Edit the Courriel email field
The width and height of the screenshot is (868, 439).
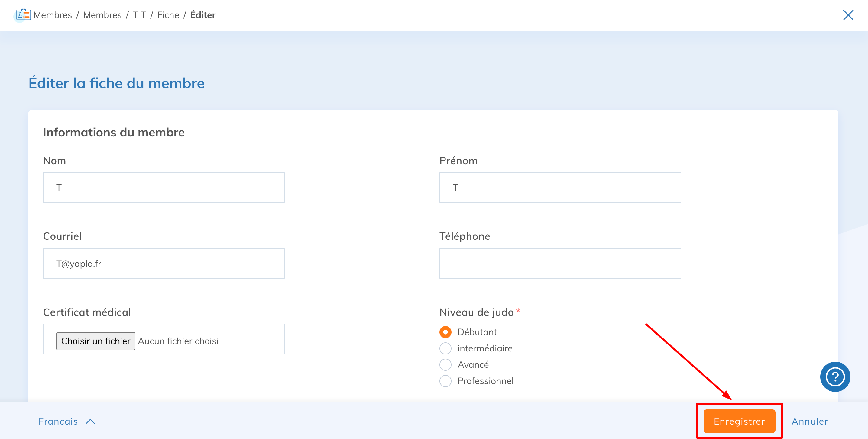pyautogui.click(x=164, y=264)
